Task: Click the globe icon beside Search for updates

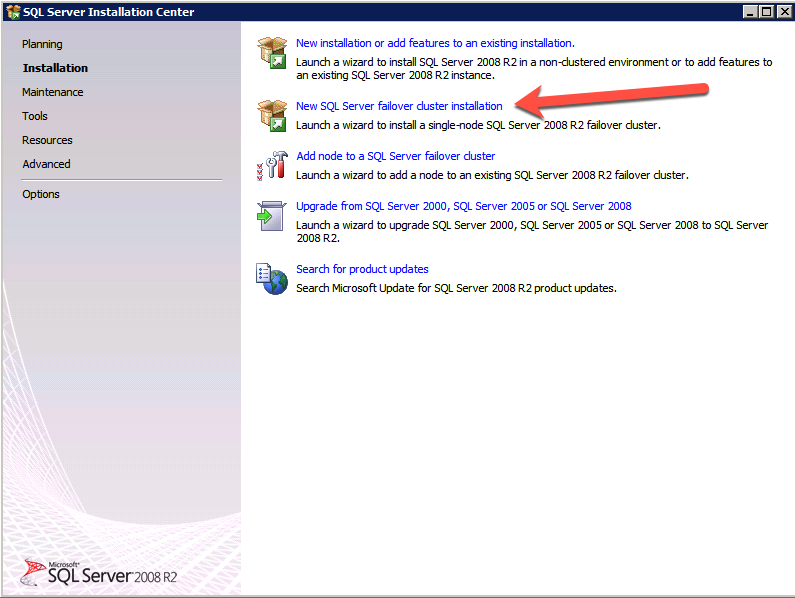Action: 272,278
